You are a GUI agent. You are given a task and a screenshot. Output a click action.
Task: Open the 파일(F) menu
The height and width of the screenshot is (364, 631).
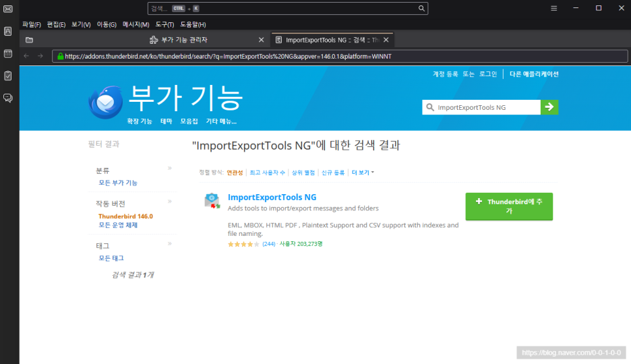[32, 24]
